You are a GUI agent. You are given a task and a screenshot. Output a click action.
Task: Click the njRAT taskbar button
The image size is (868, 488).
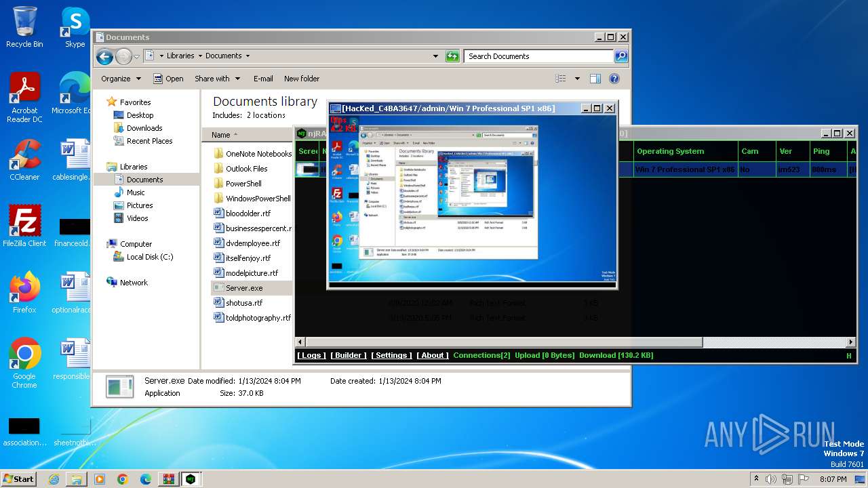[x=191, y=479]
